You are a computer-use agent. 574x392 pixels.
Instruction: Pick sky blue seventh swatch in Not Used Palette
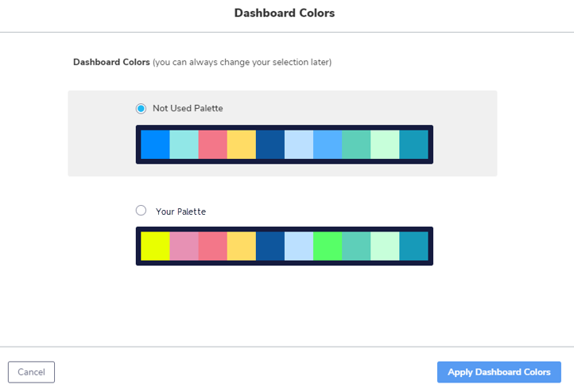[328, 145]
